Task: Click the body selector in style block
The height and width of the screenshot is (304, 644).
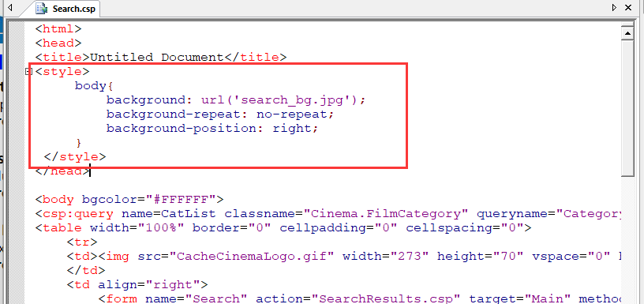Action: [x=90, y=86]
